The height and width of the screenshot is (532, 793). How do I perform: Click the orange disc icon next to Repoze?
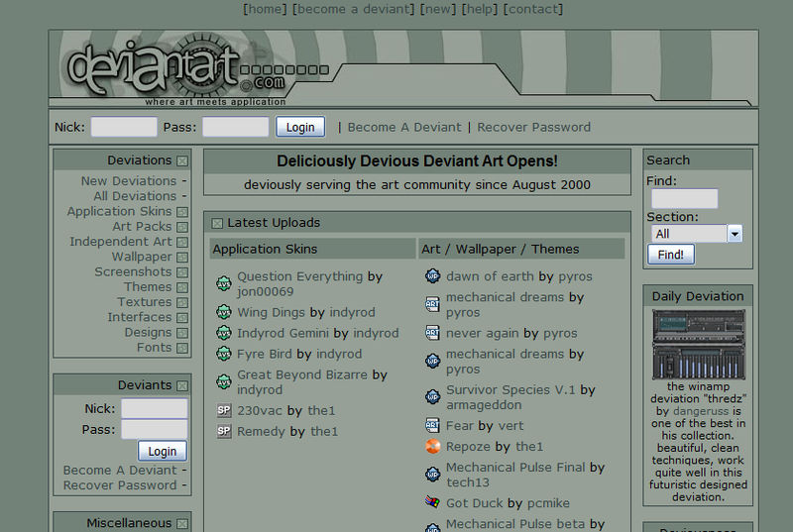pos(432,446)
